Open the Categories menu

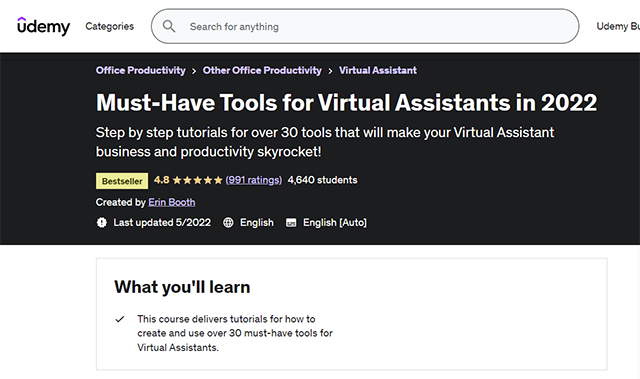click(109, 26)
